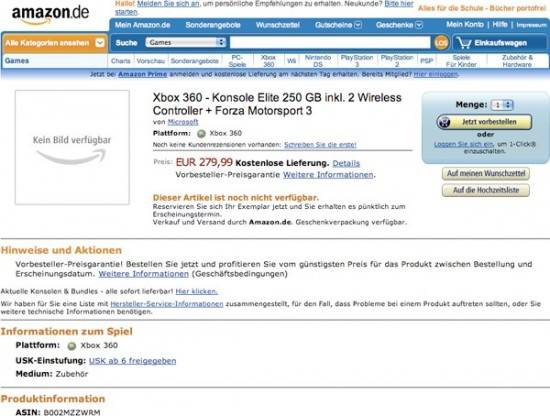The image size is (550, 416).
Task: Open the Sonderangebote top menu item
Action: 213,25
